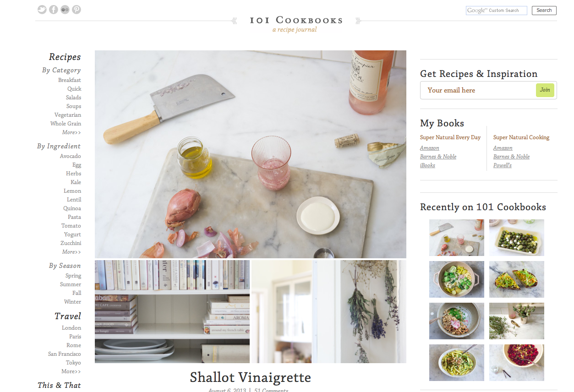Select the Breakfast category
574x392 pixels.
click(70, 80)
